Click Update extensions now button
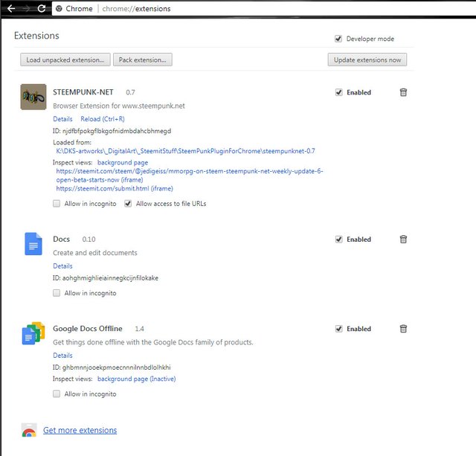This screenshot has width=476, height=456. click(367, 60)
